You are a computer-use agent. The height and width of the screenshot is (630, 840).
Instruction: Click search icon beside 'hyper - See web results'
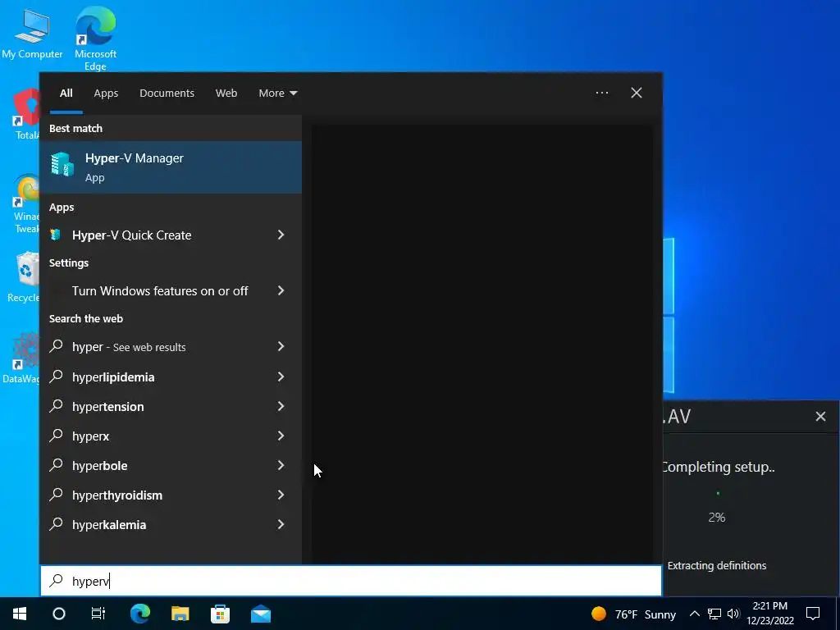pos(57,346)
